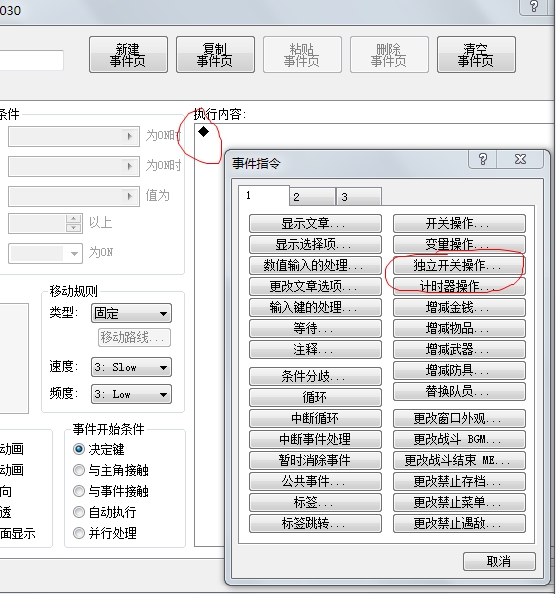Choose the 公共事件 command
The height and width of the screenshot is (594, 556).
(315, 481)
